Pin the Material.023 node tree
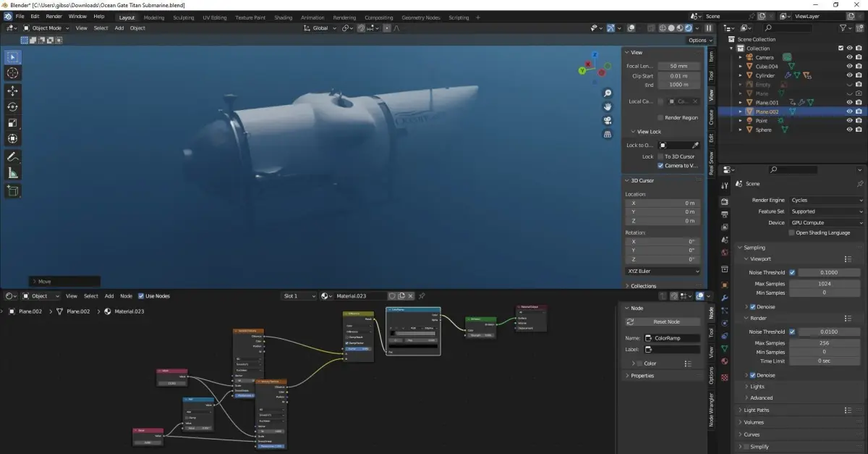868x454 pixels. (422, 296)
